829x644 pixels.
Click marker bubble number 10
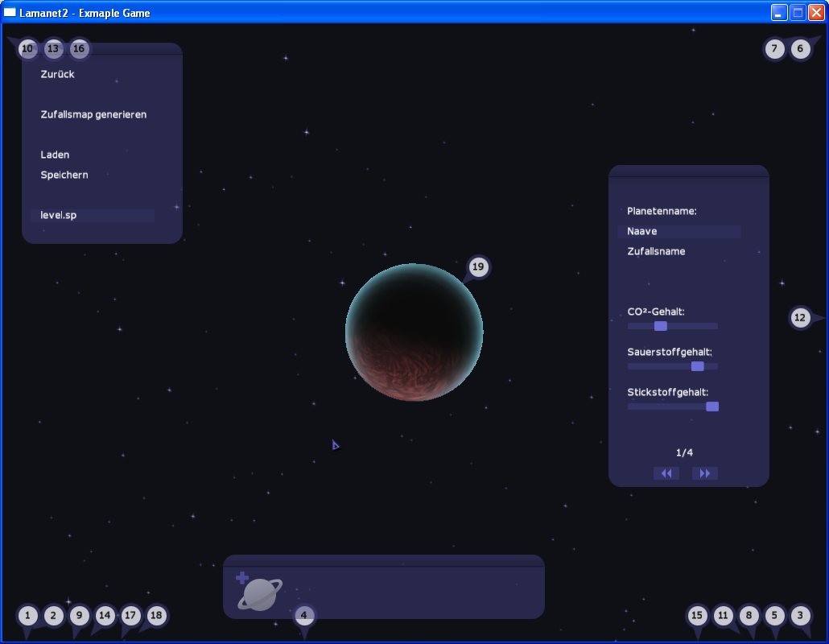click(x=27, y=49)
